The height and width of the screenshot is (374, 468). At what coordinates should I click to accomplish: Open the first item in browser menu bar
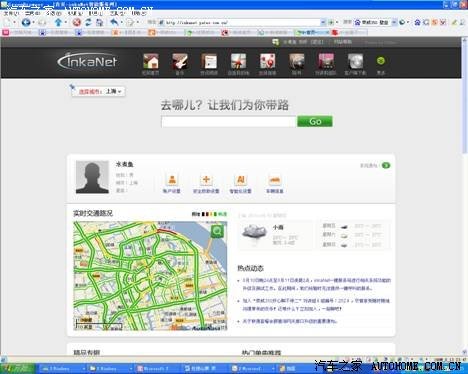pos(11,13)
